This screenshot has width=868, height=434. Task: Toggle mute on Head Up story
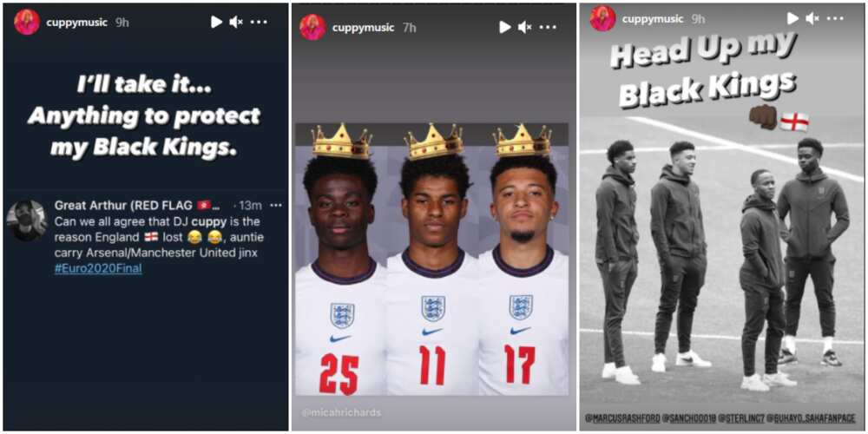tap(812, 18)
